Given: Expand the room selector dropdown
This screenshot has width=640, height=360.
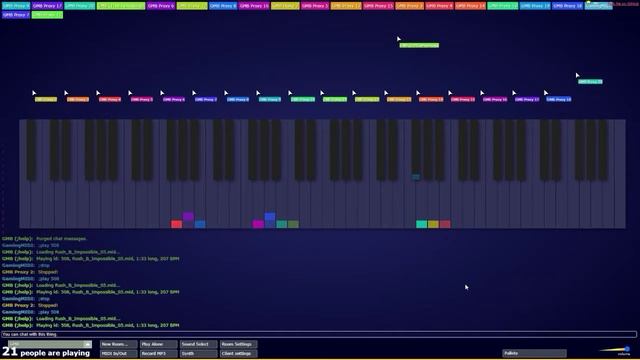Looking at the screenshot, I should (x=87, y=344).
